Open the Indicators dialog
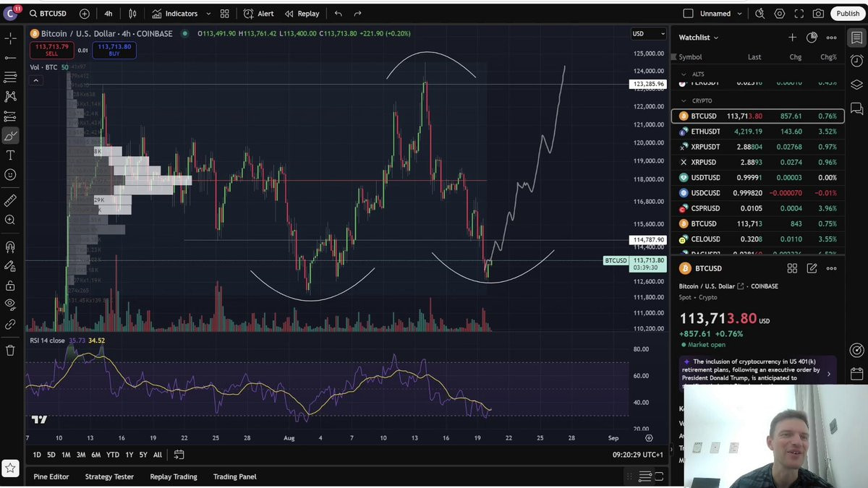868x488 pixels. (174, 14)
